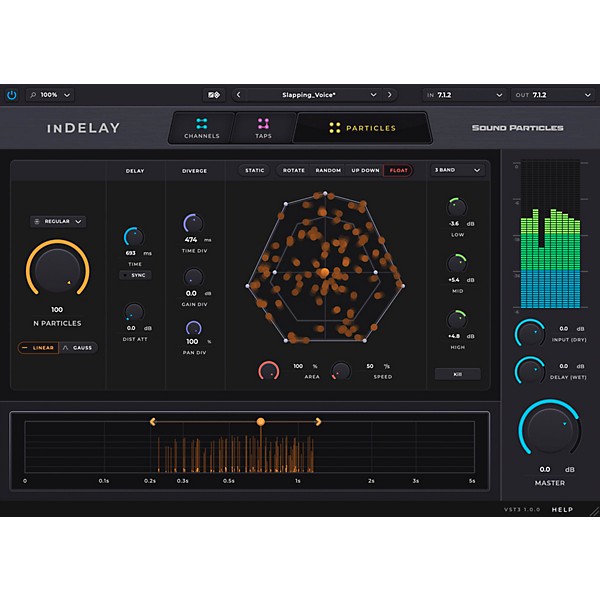
Task: Go to the next preset arrow
Action: coord(390,95)
